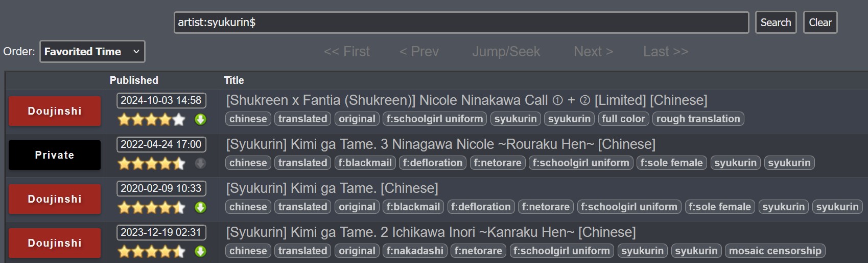Clear the search query
This screenshot has height=263, width=868.
(x=820, y=23)
